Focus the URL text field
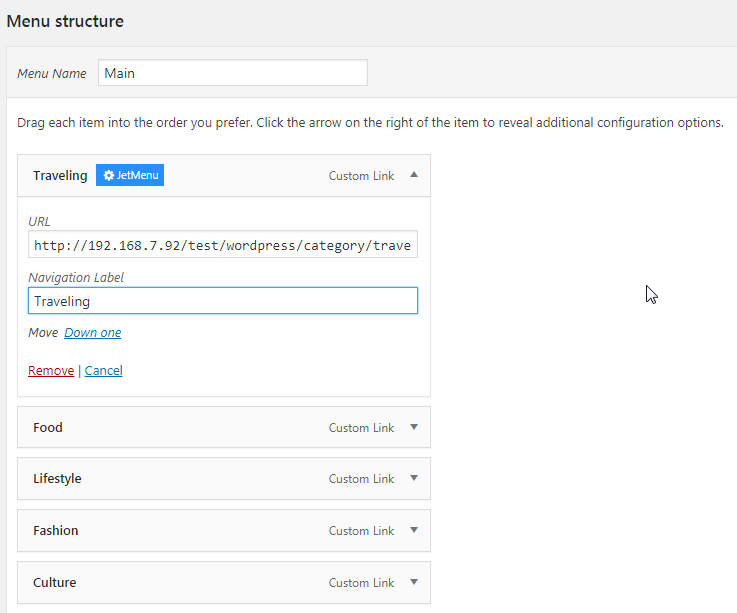This screenshot has height=613, width=737. (x=223, y=245)
